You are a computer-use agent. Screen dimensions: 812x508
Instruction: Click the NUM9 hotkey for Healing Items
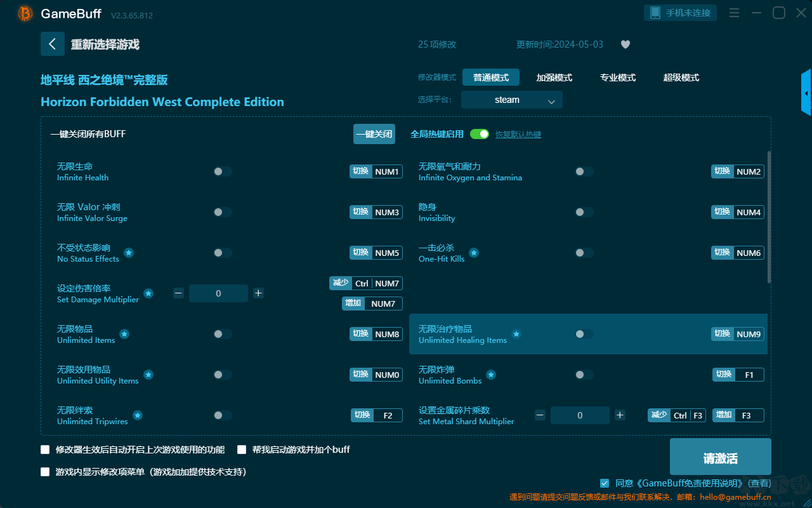point(738,334)
